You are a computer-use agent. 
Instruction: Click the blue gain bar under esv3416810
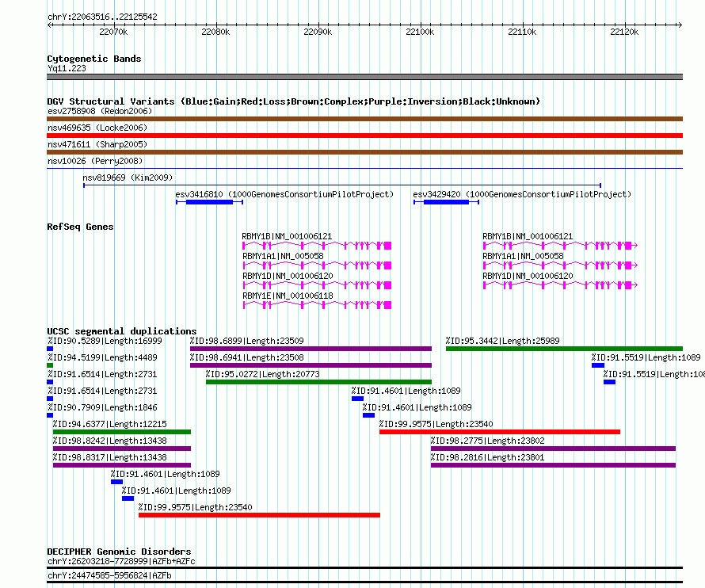[x=210, y=202]
